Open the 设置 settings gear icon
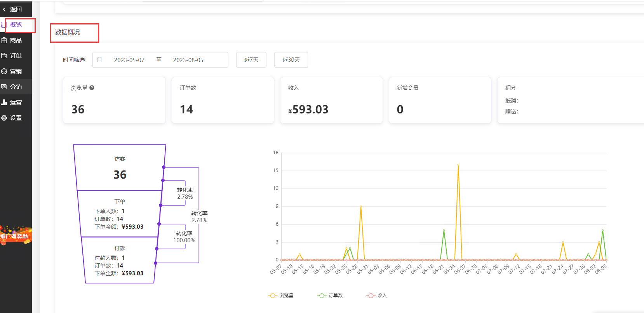644x313 pixels. point(4,118)
